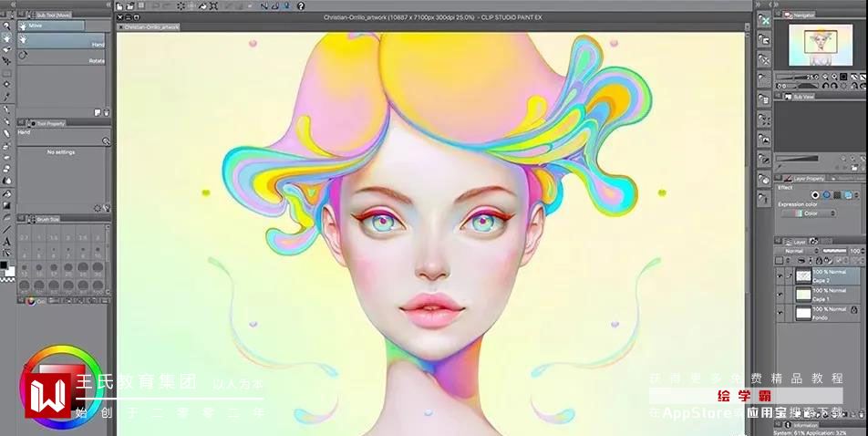This screenshot has width=868, height=436.
Task: Zoom out in Navigator panel
Action: click(825, 77)
